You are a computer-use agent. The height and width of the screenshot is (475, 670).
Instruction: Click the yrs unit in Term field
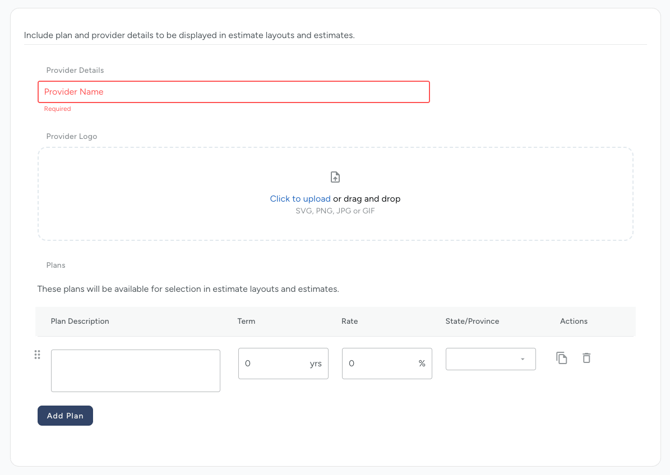pos(316,364)
